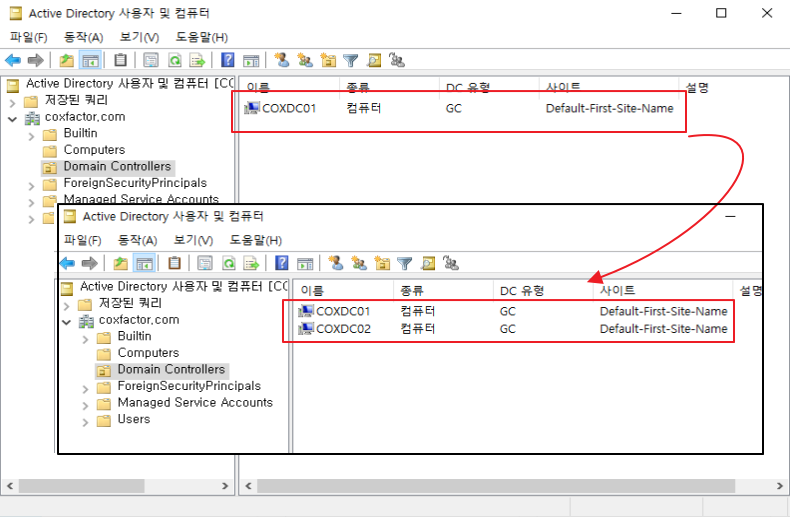Collapse coxfactor.com in the inset window tree

(x=67, y=322)
